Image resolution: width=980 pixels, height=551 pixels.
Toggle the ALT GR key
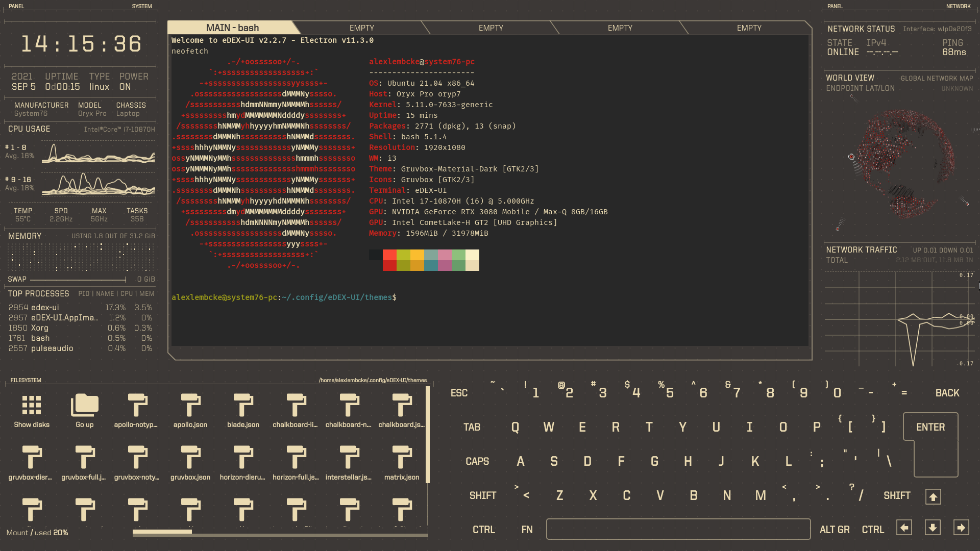point(835,530)
